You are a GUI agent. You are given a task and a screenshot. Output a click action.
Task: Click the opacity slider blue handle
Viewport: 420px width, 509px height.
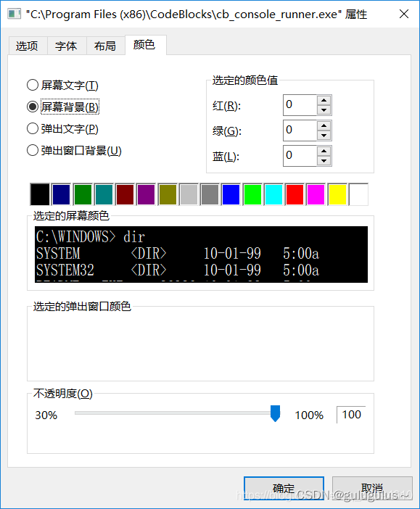(275, 413)
